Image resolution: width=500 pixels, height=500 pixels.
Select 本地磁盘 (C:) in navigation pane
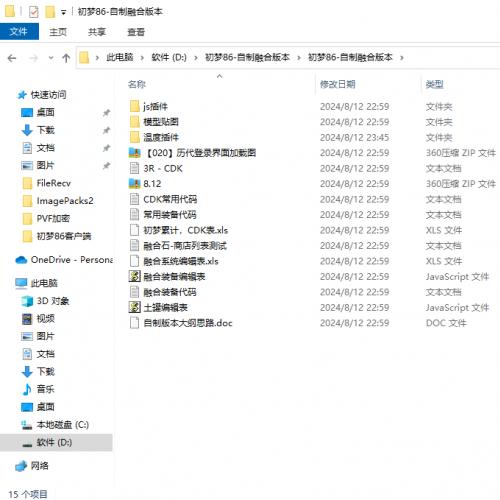63,425
